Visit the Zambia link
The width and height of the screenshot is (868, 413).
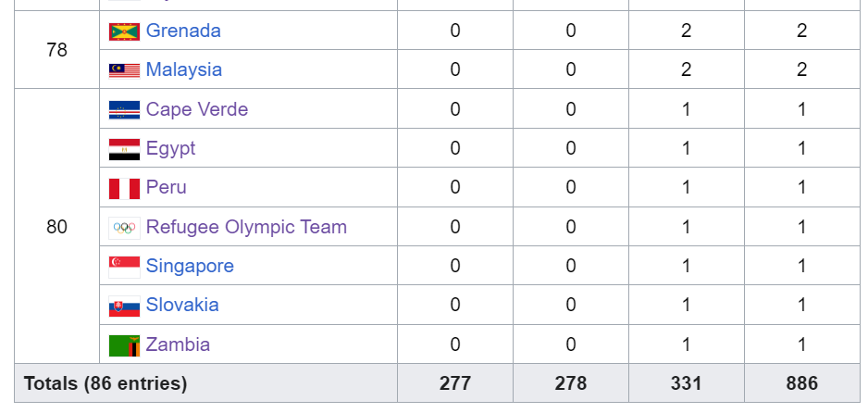click(x=178, y=344)
